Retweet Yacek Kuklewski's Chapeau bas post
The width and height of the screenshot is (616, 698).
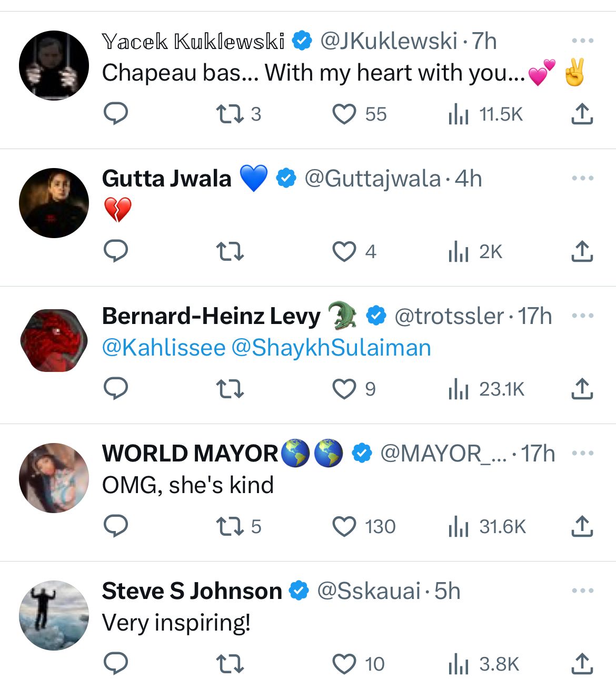point(230,114)
